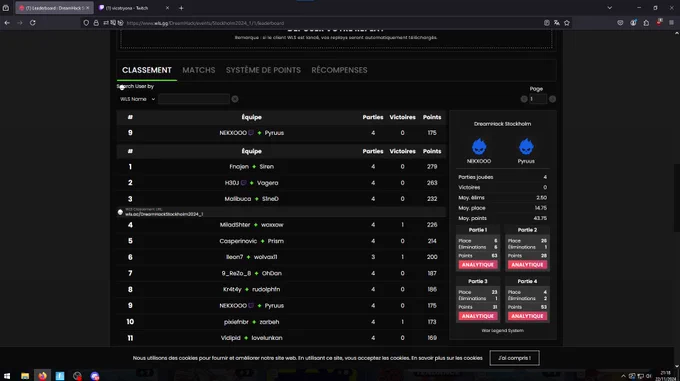The height and width of the screenshot is (381, 680).
Task: Close the Leaderboard DreamHack tab
Action: pyautogui.click(x=87, y=8)
